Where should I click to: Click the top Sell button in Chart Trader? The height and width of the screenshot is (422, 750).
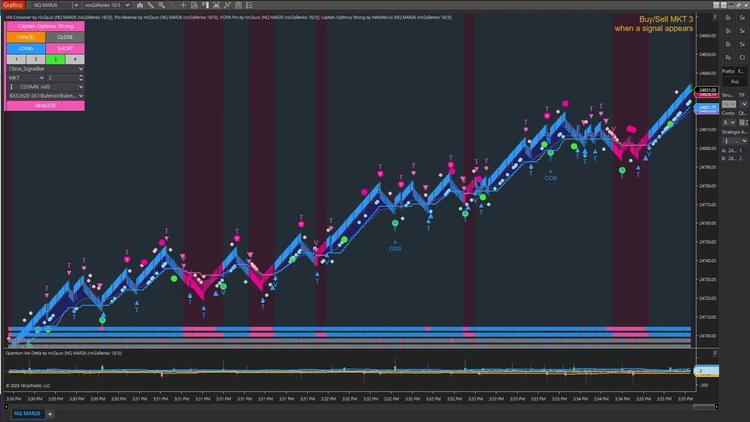(742, 18)
